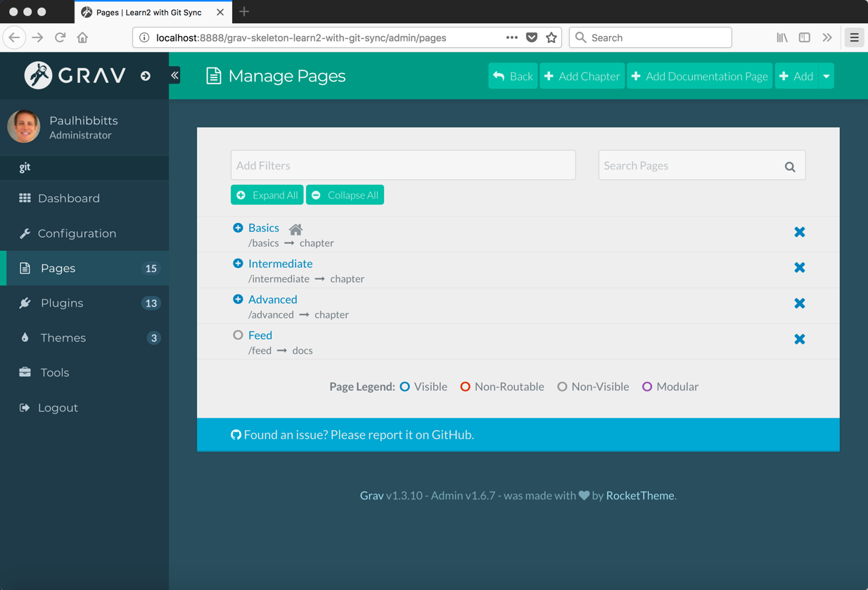Select Pages in sidebar
The width and height of the screenshot is (868, 590).
click(84, 268)
